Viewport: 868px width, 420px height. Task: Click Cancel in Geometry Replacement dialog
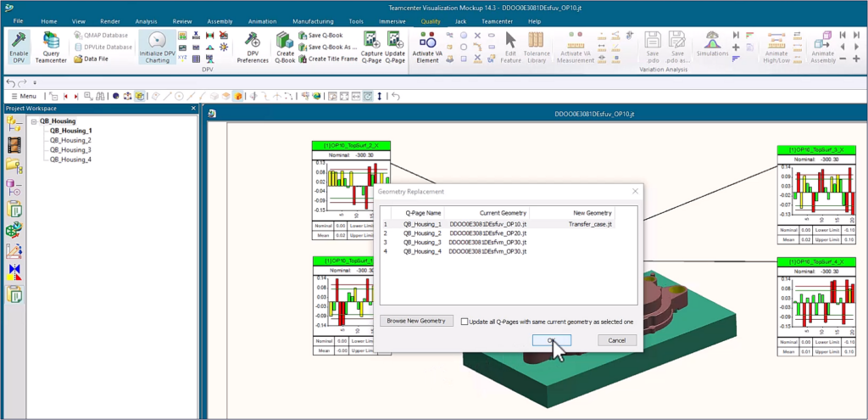point(617,340)
